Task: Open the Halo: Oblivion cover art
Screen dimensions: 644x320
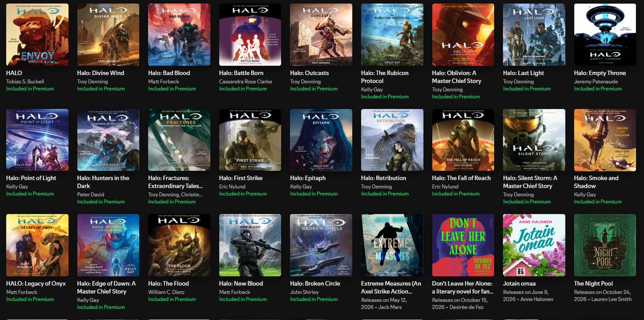Action: pyautogui.click(x=463, y=35)
